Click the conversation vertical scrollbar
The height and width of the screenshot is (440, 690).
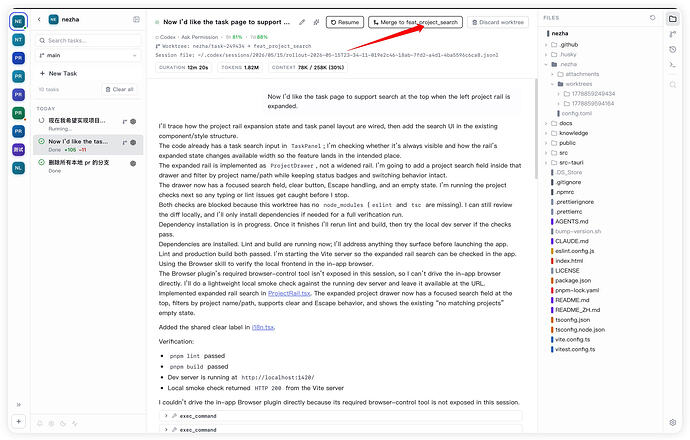click(x=536, y=128)
